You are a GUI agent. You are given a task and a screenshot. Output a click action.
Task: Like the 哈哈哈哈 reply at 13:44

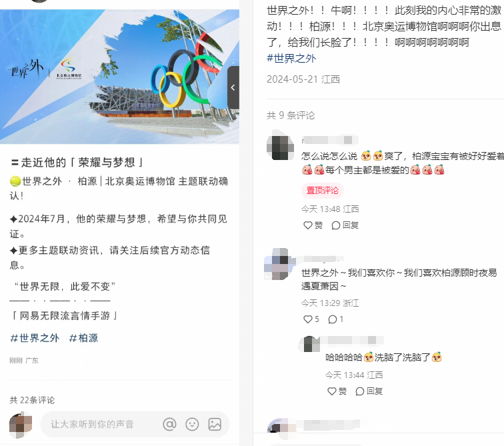tap(337, 391)
